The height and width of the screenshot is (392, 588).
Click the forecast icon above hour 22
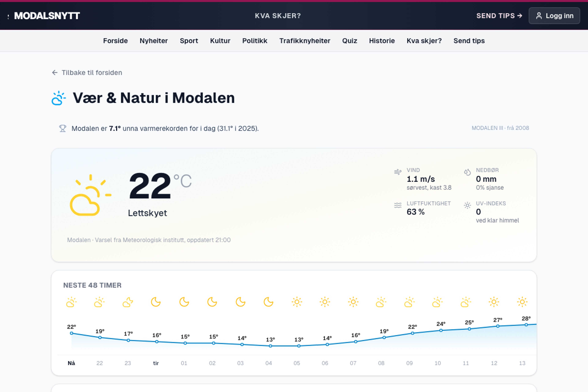pyautogui.click(x=100, y=302)
